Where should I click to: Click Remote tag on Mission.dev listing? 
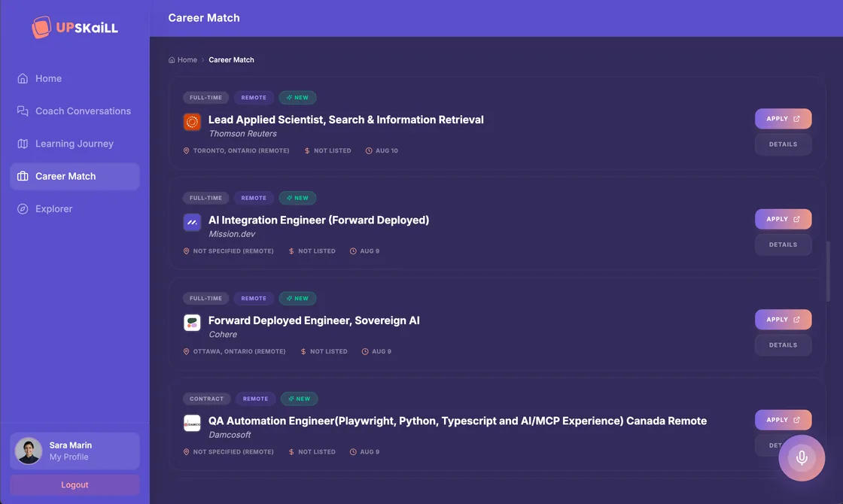click(x=254, y=199)
